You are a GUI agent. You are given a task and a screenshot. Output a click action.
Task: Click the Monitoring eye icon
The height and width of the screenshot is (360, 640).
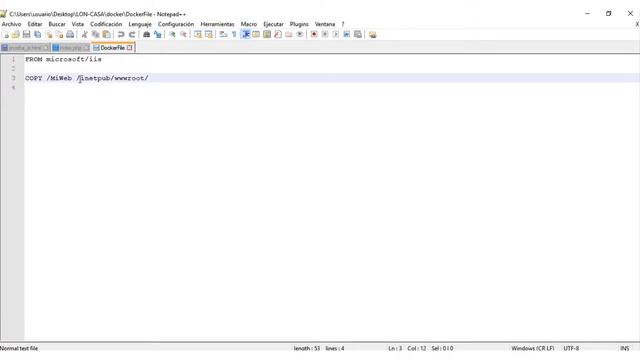coord(300,35)
